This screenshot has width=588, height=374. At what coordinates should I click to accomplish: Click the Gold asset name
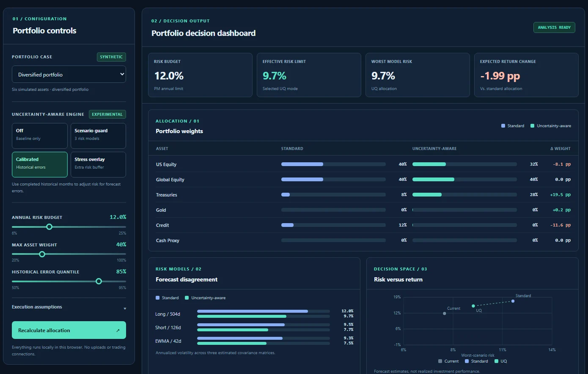(161, 210)
